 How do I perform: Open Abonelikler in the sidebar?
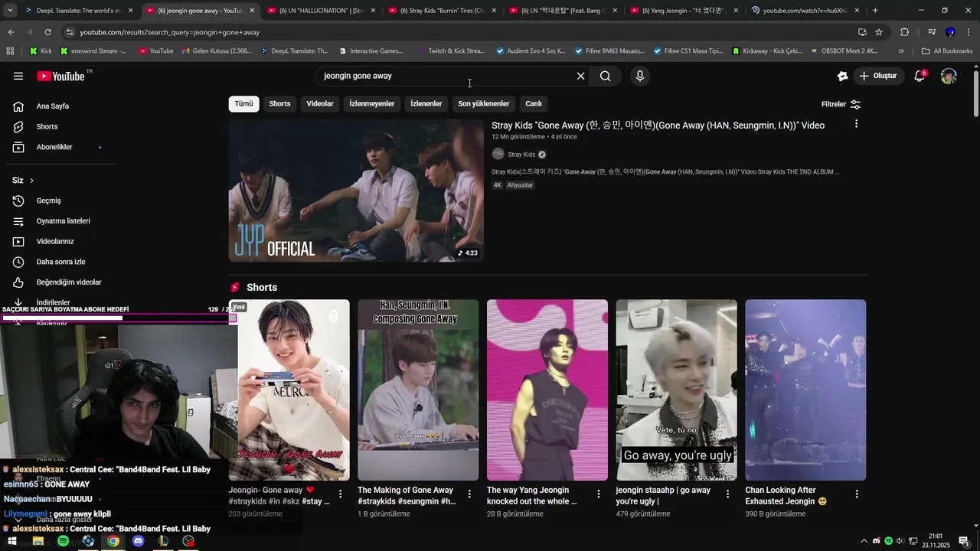54,147
